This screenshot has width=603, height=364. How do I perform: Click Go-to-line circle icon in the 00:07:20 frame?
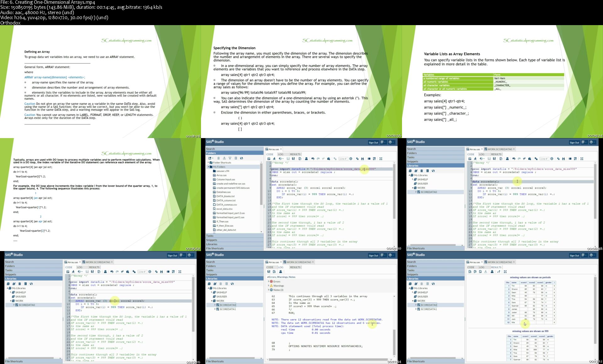click(351, 159)
